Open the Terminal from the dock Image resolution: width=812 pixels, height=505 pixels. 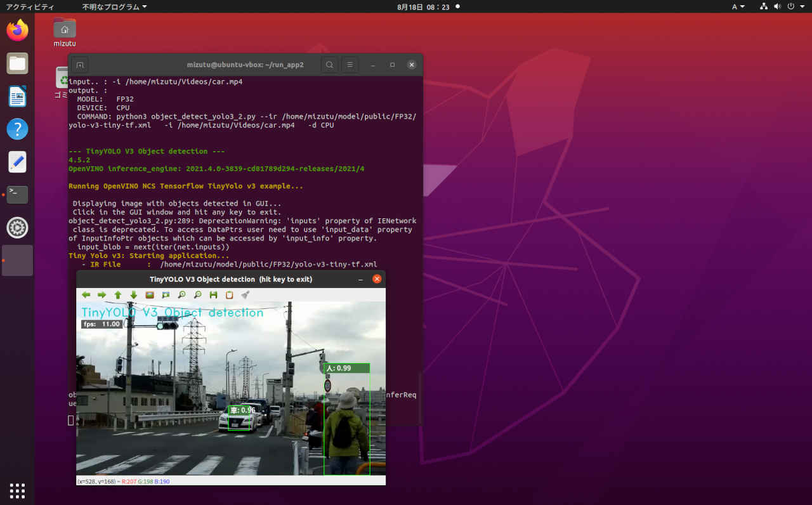coord(17,195)
